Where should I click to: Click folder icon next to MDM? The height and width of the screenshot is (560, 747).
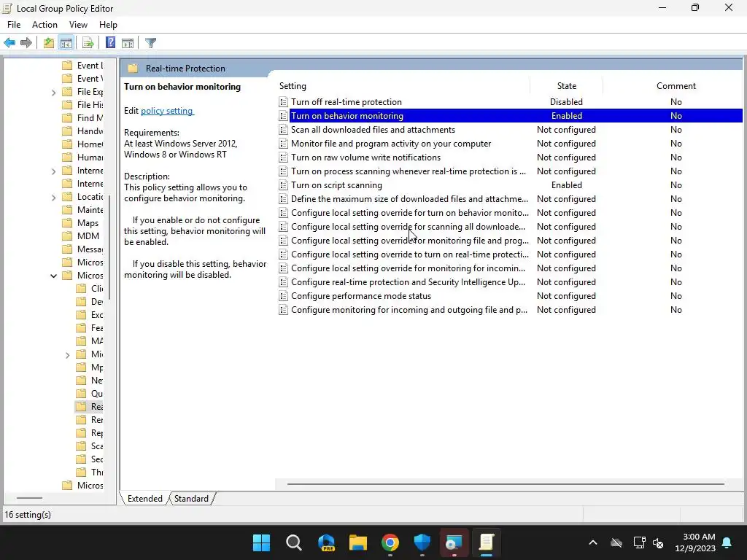tap(68, 236)
